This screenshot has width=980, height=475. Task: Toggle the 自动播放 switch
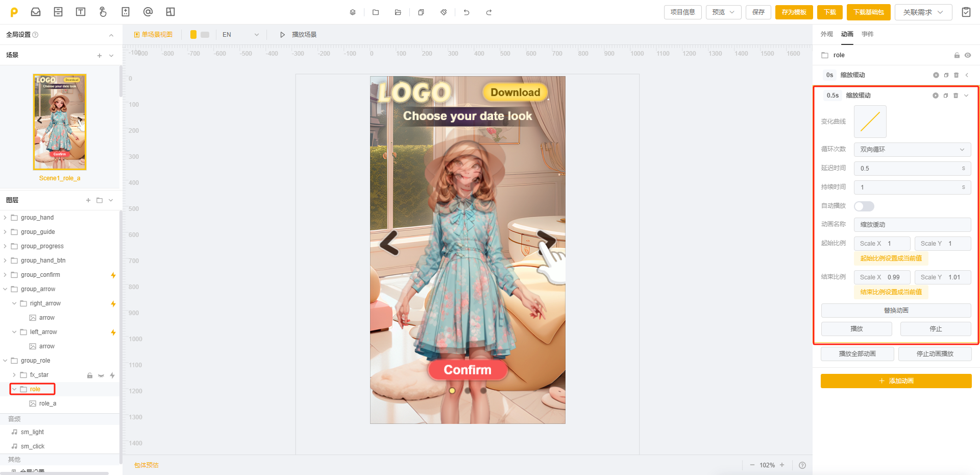pyautogui.click(x=864, y=206)
